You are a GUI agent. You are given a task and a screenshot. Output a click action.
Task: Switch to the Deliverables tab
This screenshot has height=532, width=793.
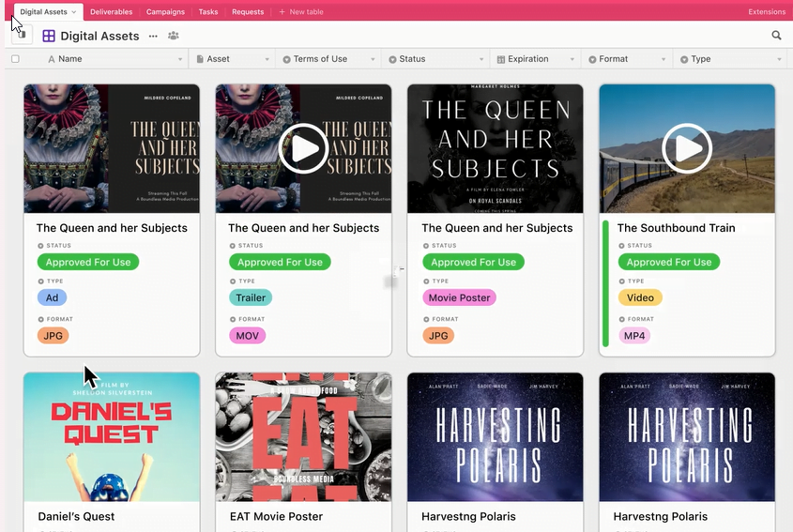[112, 11]
